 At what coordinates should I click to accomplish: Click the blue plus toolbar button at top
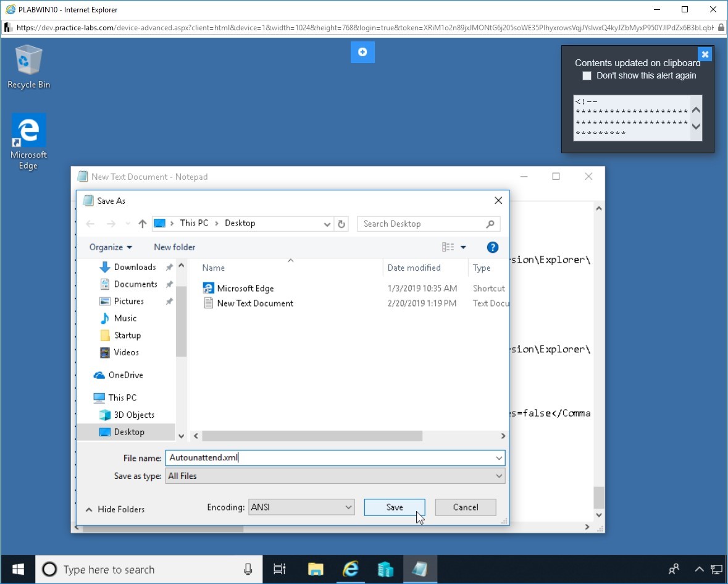tap(362, 52)
